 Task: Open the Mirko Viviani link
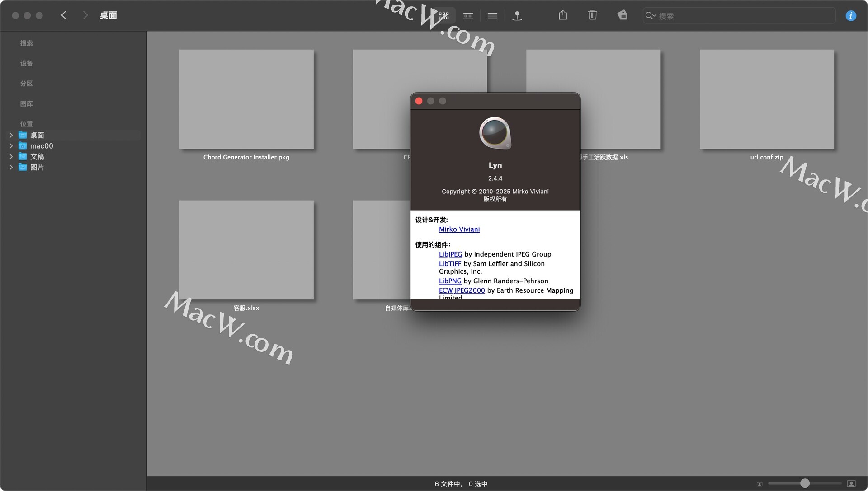tap(459, 229)
